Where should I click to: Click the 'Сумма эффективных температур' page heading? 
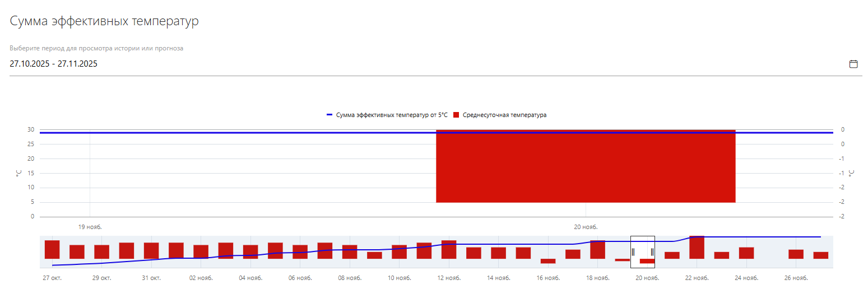[x=104, y=22]
